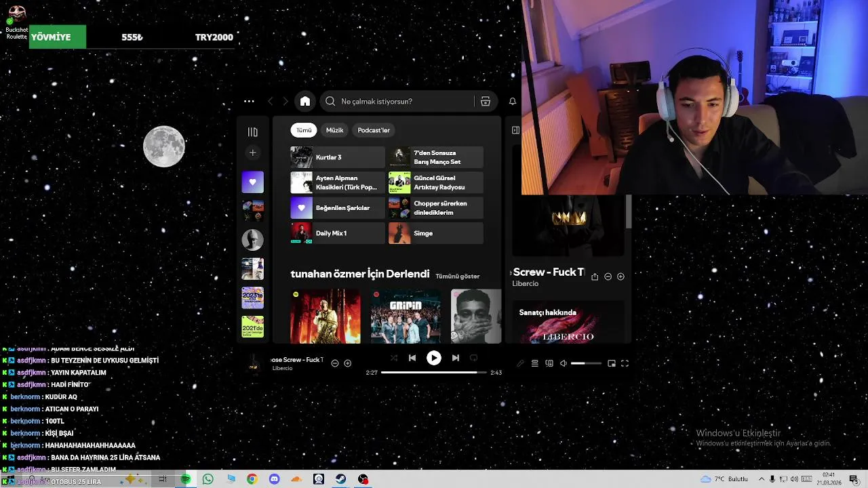Image resolution: width=868 pixels, height=488 pixels.
Task: Open the miniplayer icon
Action: pos(612,363)
